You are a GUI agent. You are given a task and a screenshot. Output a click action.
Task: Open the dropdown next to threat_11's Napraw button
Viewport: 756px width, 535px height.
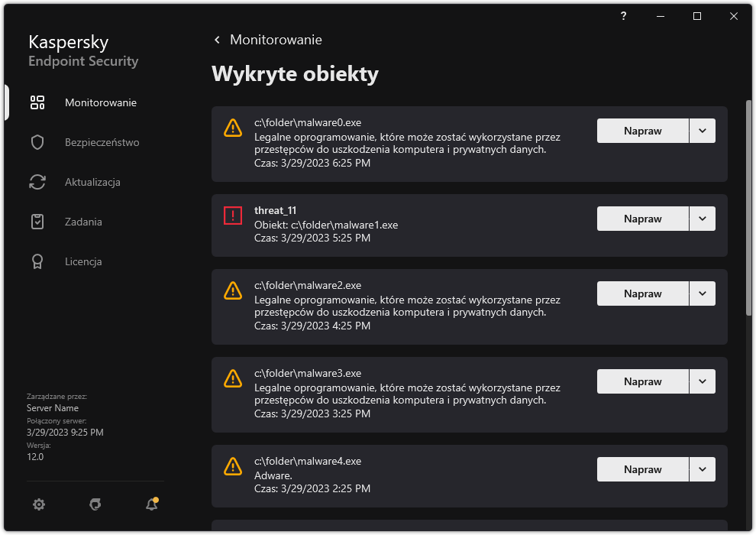(702, 218)
